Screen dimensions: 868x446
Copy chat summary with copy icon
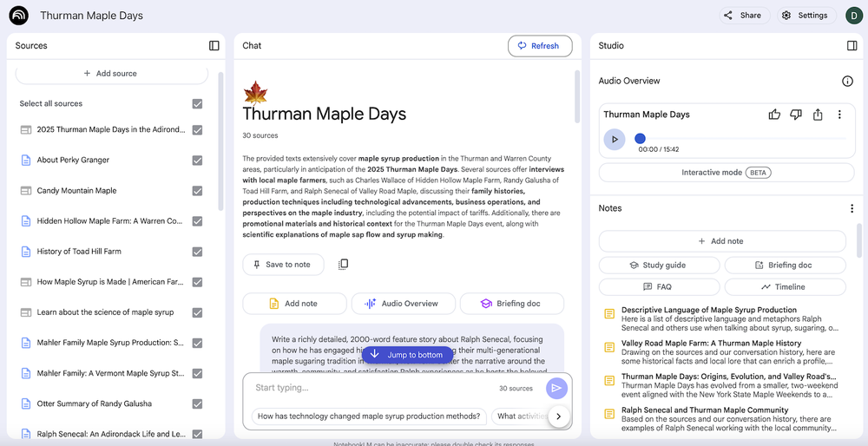click(x=343, y=265)
